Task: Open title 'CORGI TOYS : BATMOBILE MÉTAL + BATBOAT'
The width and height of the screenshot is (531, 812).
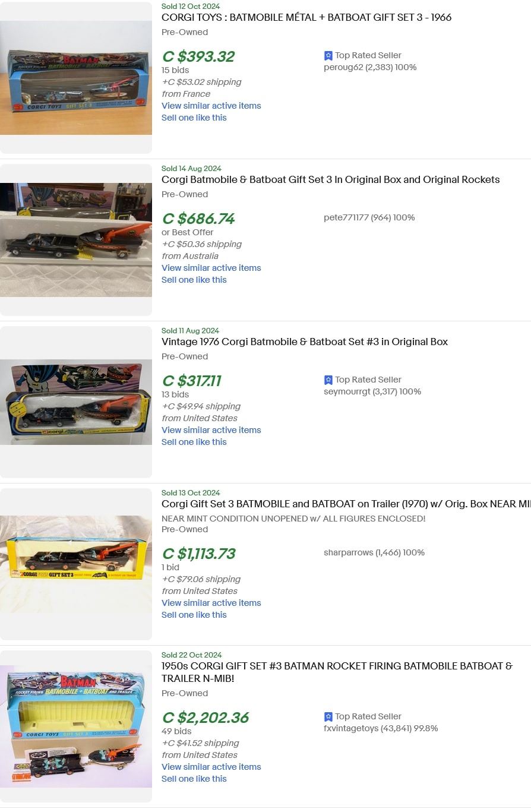Action: [306, 17]
